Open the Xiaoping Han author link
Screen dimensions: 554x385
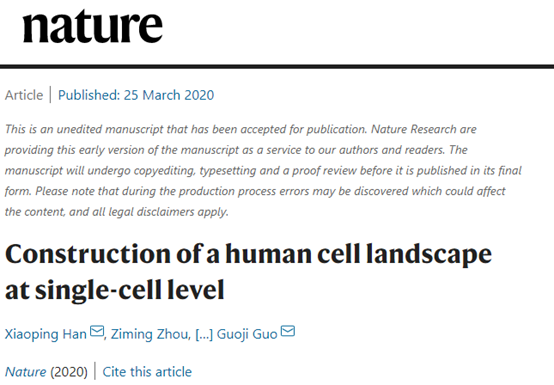[46, 334]
